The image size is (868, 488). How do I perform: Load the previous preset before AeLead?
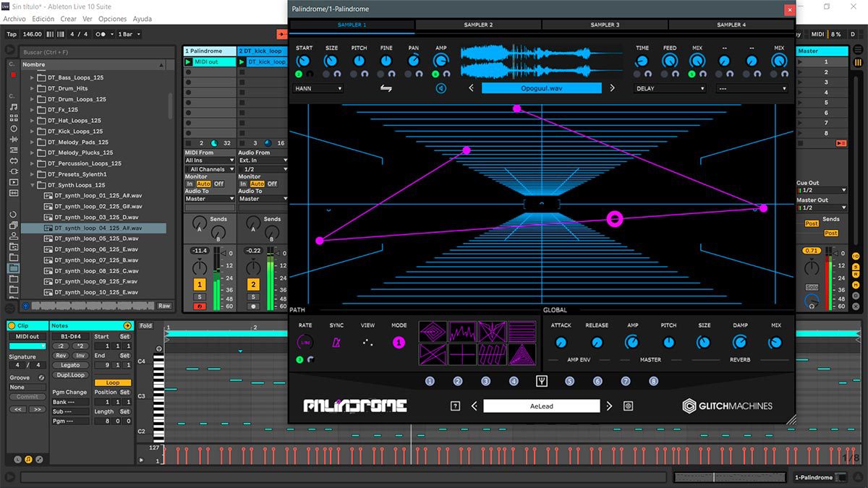pyautogui.click(x=475, y=406)
